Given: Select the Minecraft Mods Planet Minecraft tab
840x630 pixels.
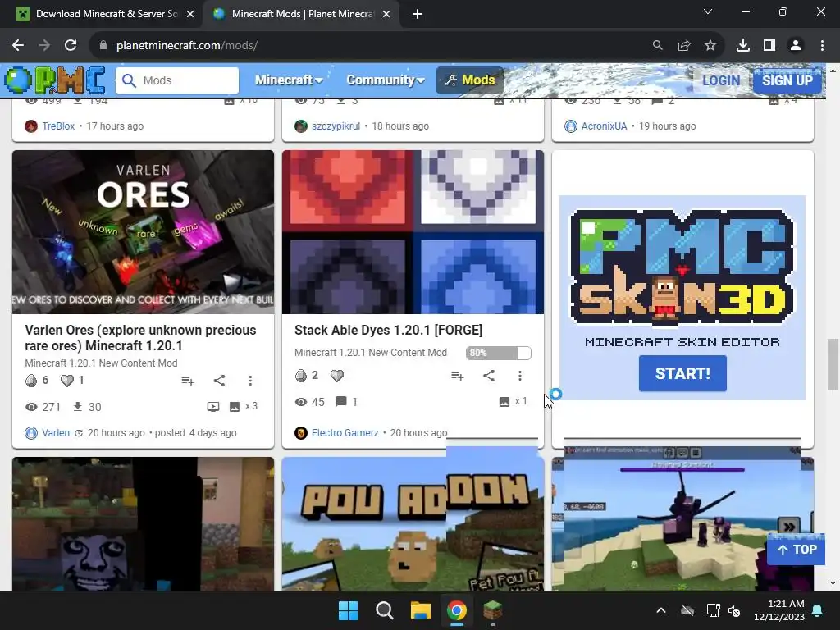Looking at the screenshot, I should 300,14.
